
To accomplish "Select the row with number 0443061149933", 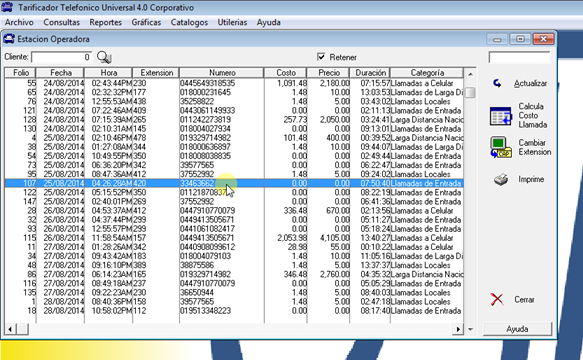I will tap(234, 110).
